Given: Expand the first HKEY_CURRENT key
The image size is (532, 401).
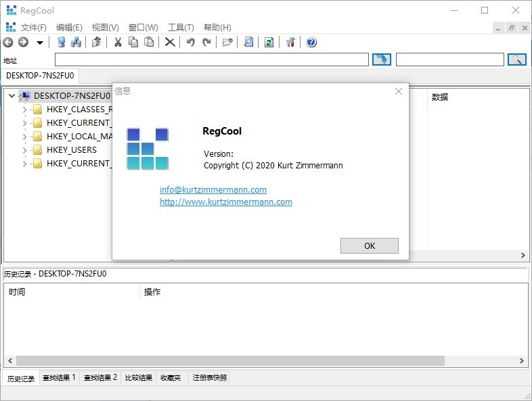Looking at the screenshot, I should click(x=24, y=123).
